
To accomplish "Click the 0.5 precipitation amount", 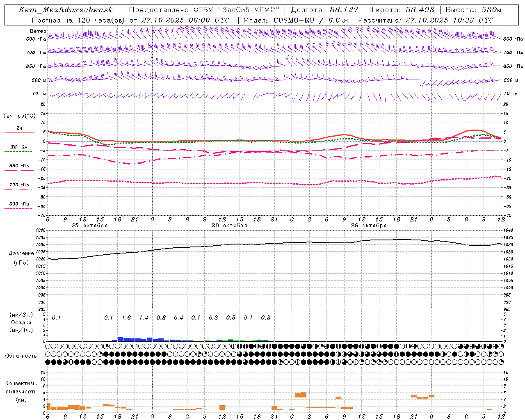I will click(x=231, y=318).
